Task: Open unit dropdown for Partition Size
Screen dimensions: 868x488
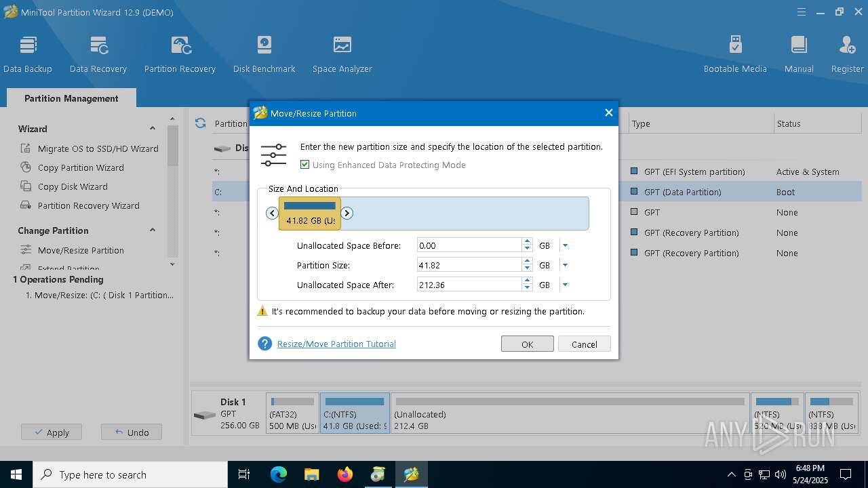Action: [x=566, y=265]
